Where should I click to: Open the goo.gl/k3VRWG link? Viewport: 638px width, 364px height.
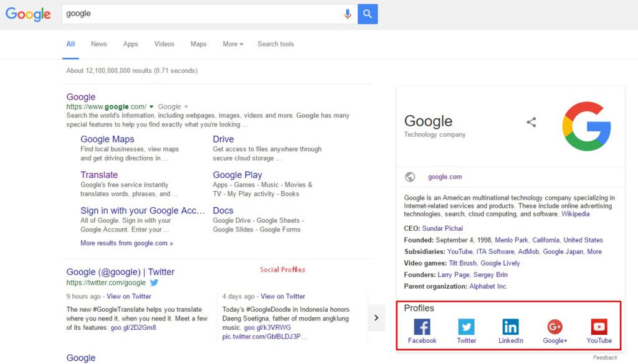267,327
